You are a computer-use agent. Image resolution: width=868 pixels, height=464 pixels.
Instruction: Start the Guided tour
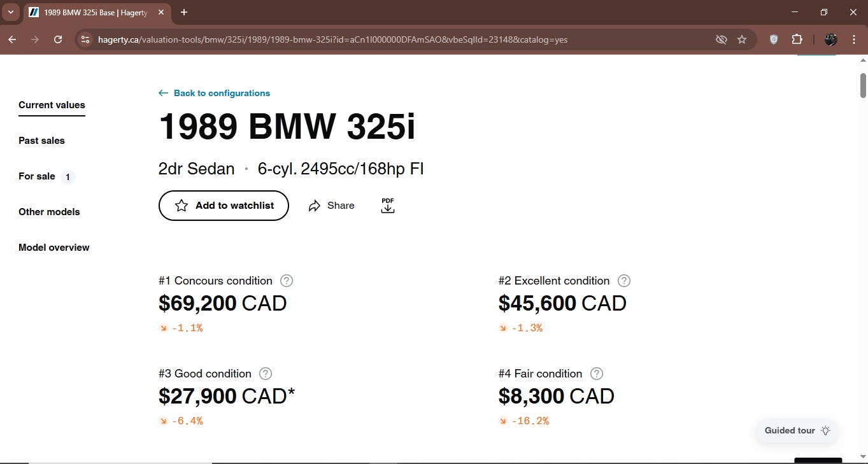(797, 430)
